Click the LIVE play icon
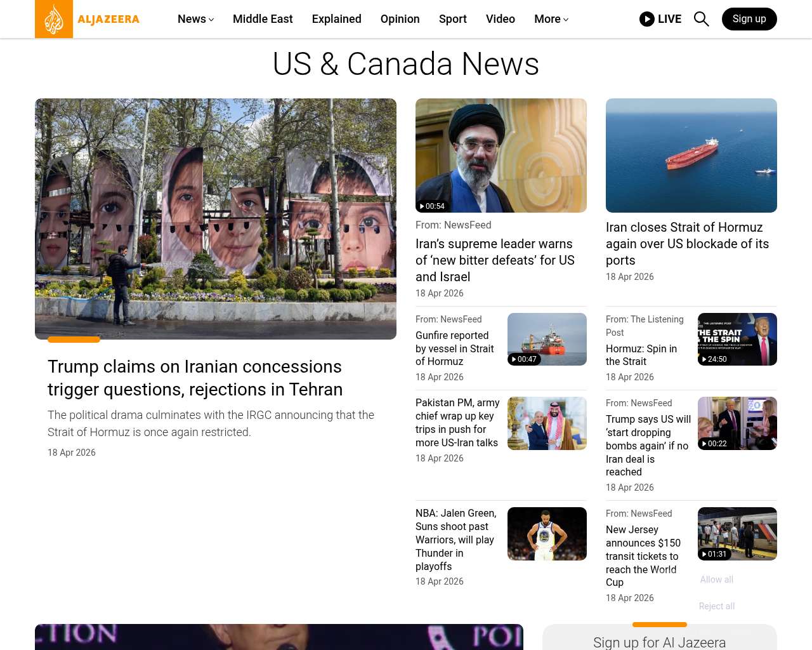This screenshot has width=812, height=650. click(646, 19)
